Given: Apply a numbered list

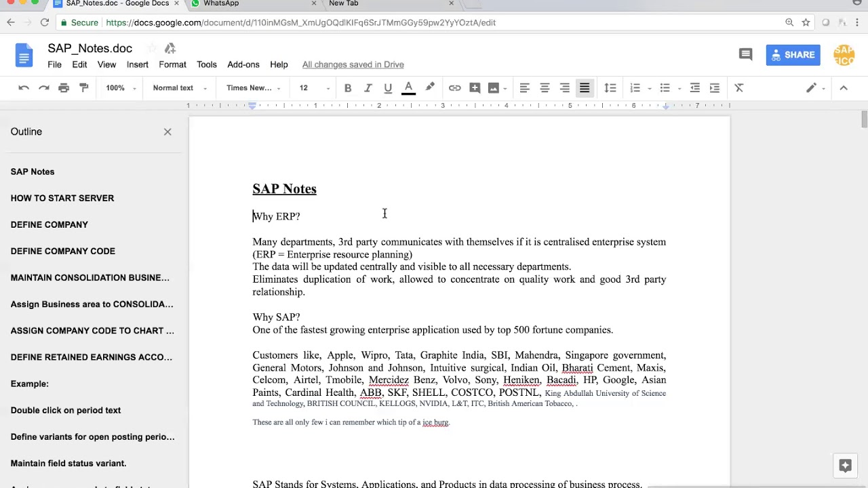Looking at the screenshot, I should tap(635, 87).
